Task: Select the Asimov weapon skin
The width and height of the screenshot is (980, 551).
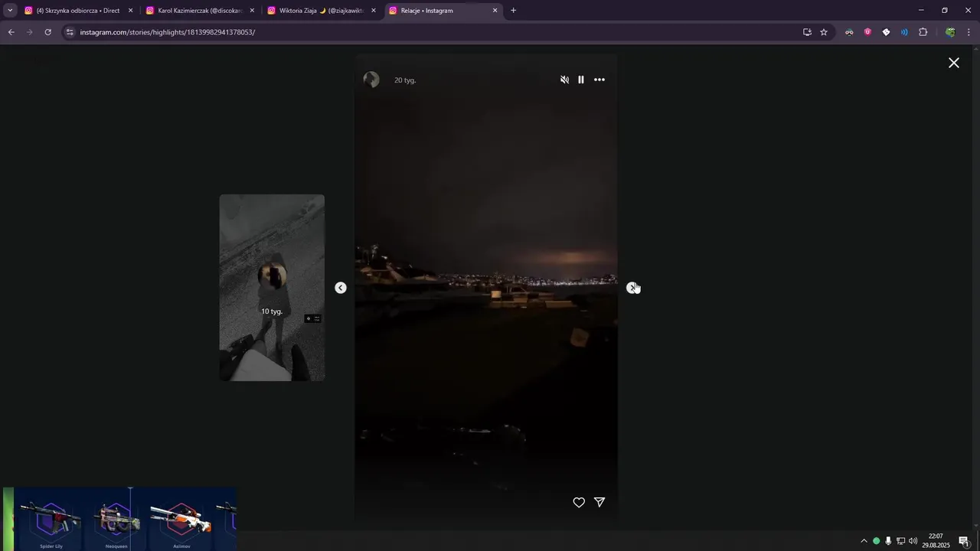Action: (x=181, y=520)
